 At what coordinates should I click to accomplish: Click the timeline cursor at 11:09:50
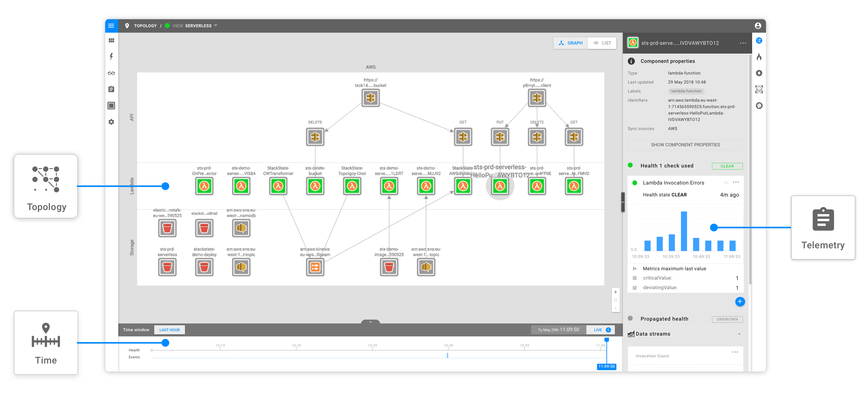tap(607, 366)
